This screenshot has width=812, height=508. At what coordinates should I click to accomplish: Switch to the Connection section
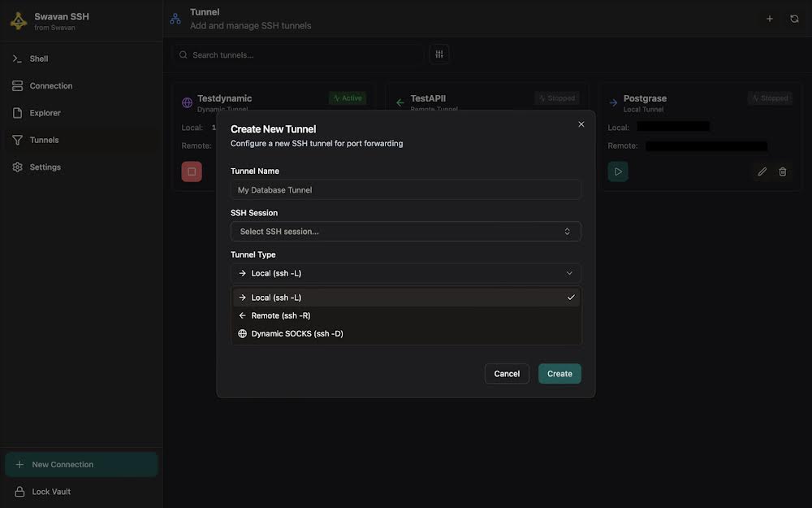pyautogui.click(x=50, y=85)
